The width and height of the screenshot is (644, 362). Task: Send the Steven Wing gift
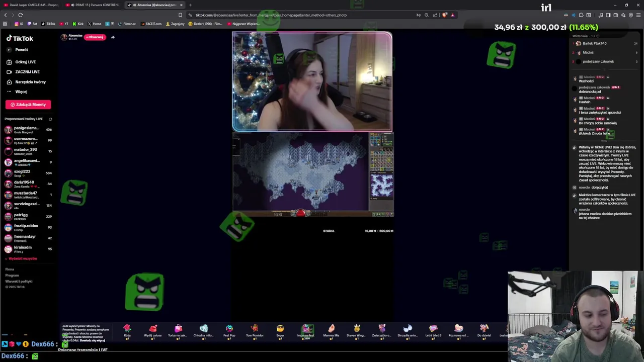(x=356, y=331)
